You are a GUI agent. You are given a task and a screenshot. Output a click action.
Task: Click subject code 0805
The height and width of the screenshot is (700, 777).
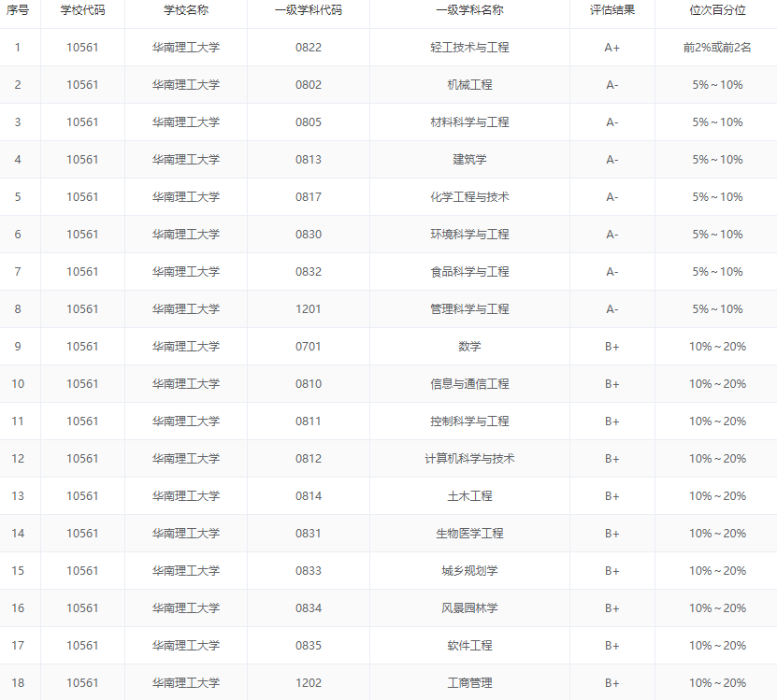pos(309,122)
